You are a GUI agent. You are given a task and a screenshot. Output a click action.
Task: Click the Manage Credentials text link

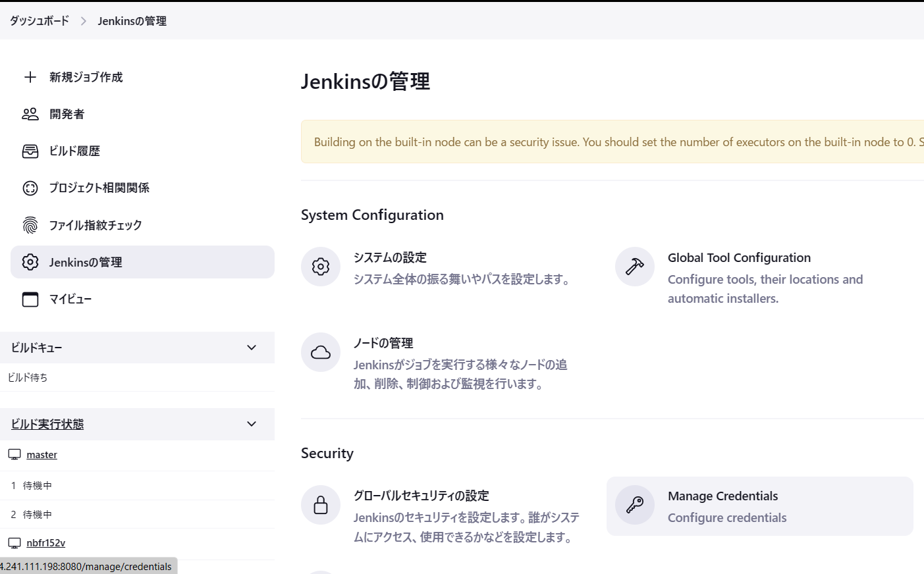point(722,496)
